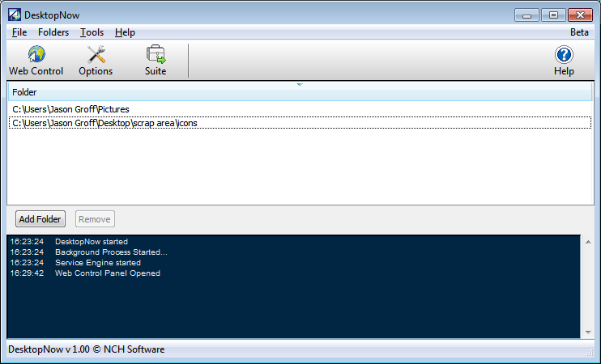Click the Help question mark icon
Image resolution: width=601 pixels, height=364 pixels.
point(564,55)
